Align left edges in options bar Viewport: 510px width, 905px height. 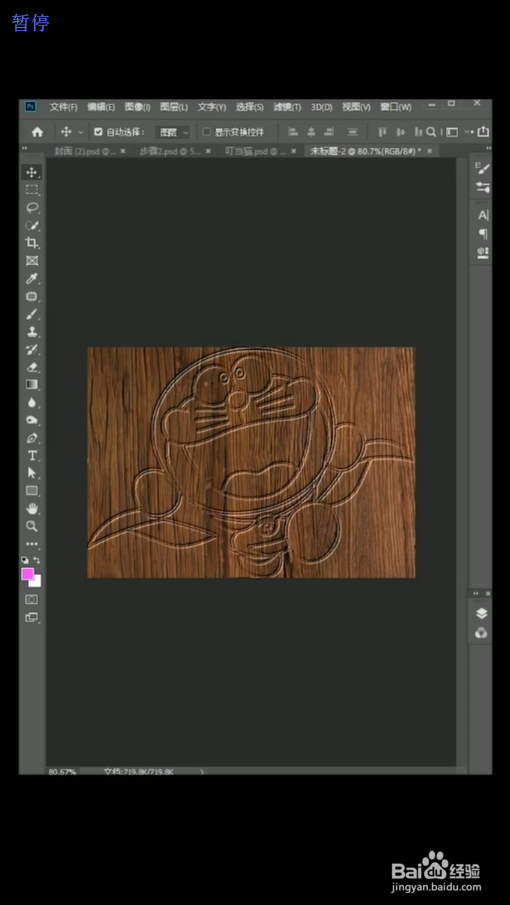(x=293, y=132)
